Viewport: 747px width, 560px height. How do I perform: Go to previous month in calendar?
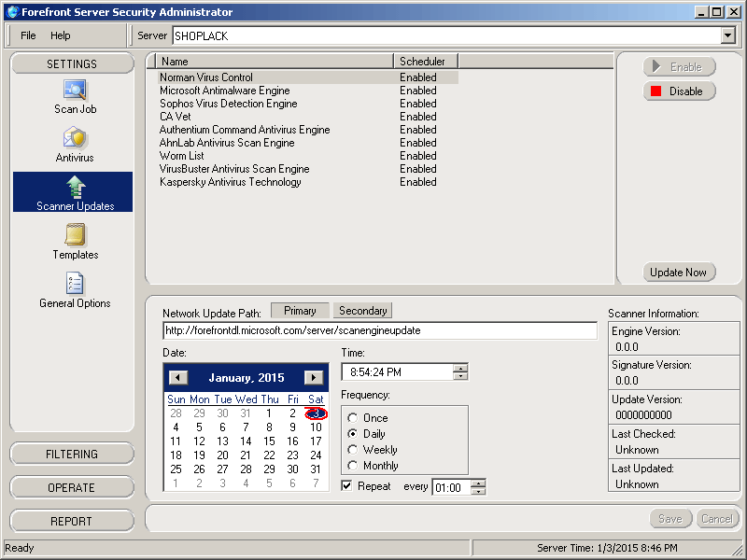[178, 378]
